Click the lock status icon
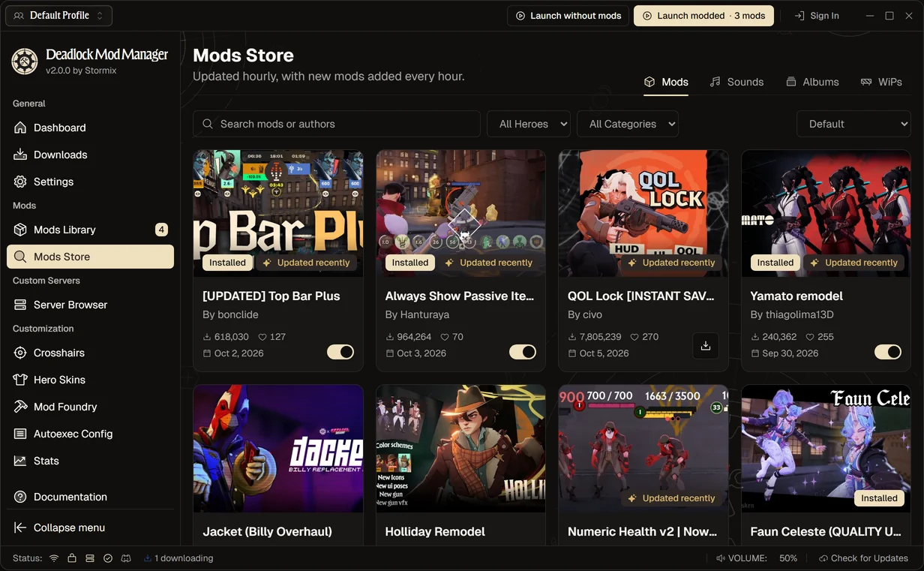 [x=72, y=558]
